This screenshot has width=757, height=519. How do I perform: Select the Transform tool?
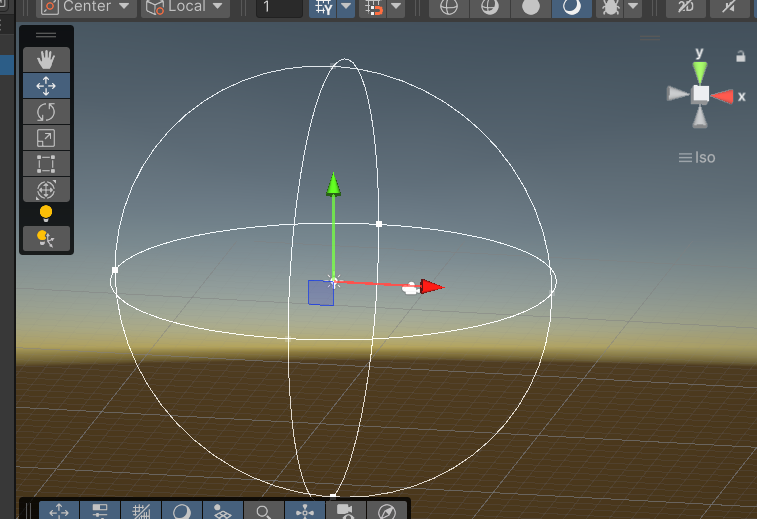(46, 190)
